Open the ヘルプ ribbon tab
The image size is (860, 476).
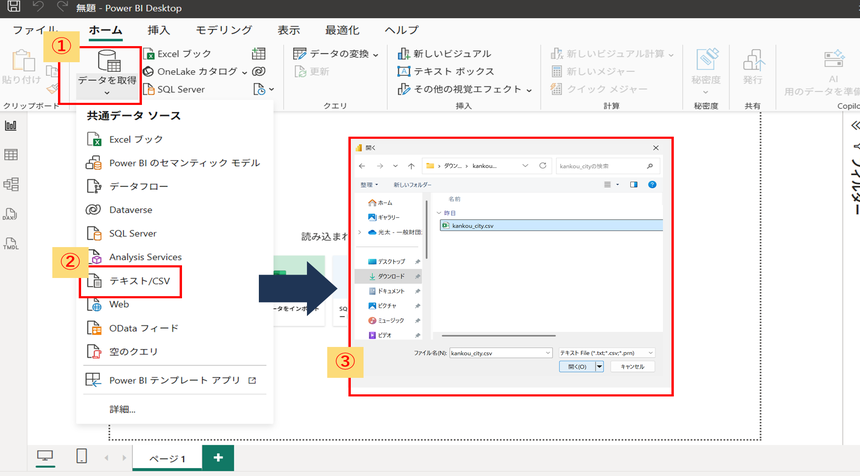pyautogui.click(x=401, y=30)
